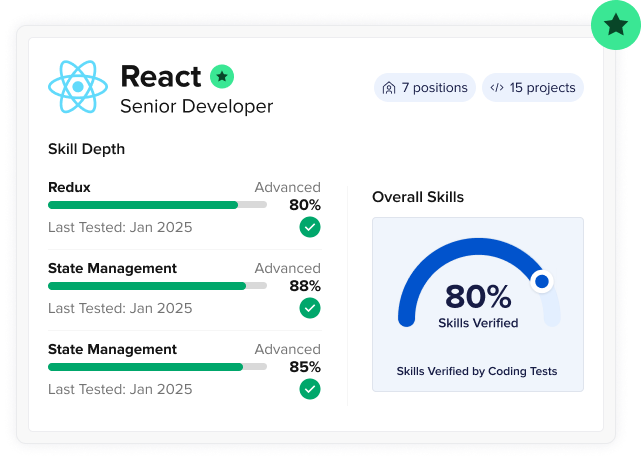This screenshot has width=641, height=460.
Task: Click the Redux progress bar
Action: click(157, 205)
